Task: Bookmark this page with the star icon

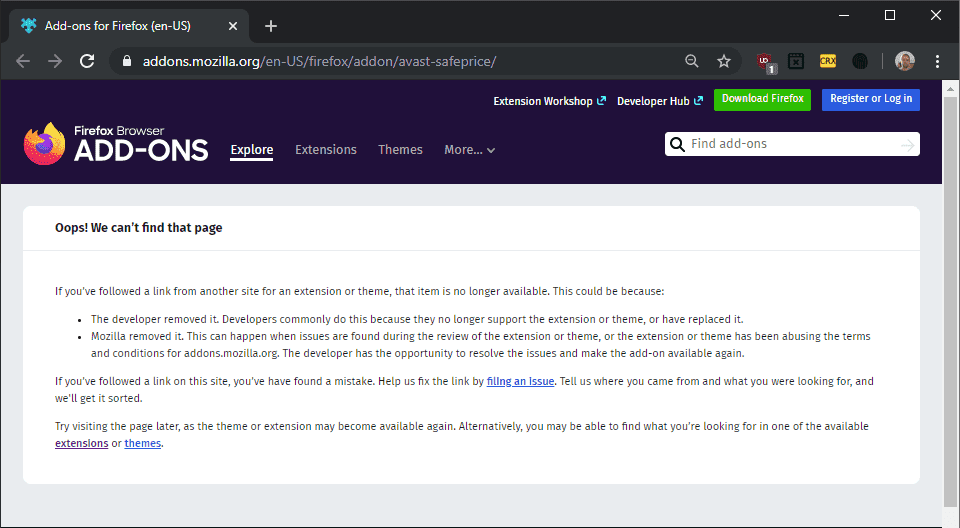Action: tap(724, 61)
